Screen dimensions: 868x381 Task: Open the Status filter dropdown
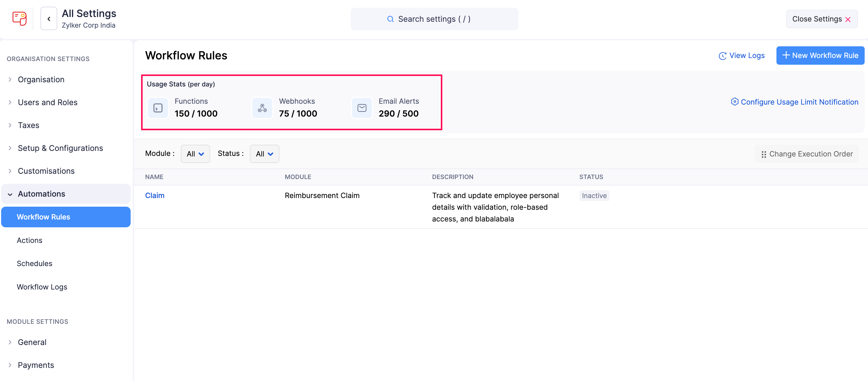pos(265,154)
